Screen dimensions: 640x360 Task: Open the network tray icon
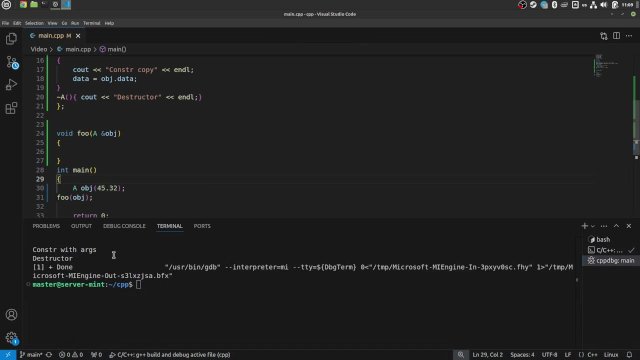coord(593,5)
